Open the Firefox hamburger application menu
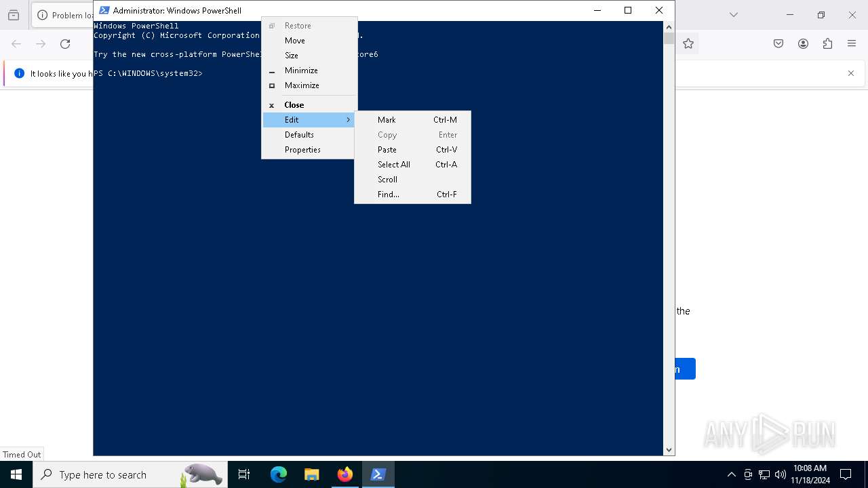868x488 pixels. [x=852, y=44]
